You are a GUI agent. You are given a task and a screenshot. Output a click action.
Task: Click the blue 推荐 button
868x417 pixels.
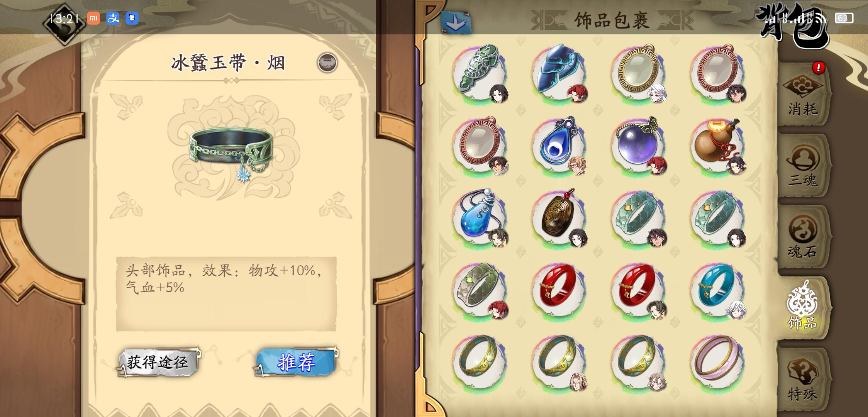(x=297, y=362)
